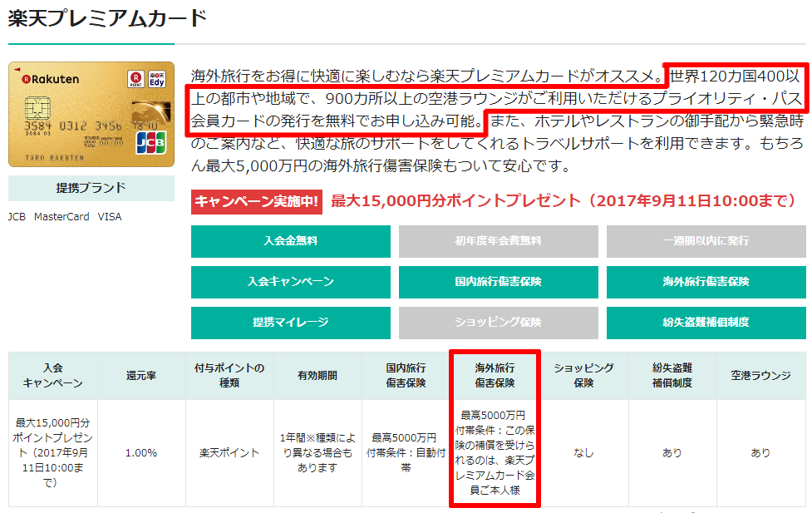
Task: Click the あり cell under 空港ラウンジ
Action: tap(760, 453)
